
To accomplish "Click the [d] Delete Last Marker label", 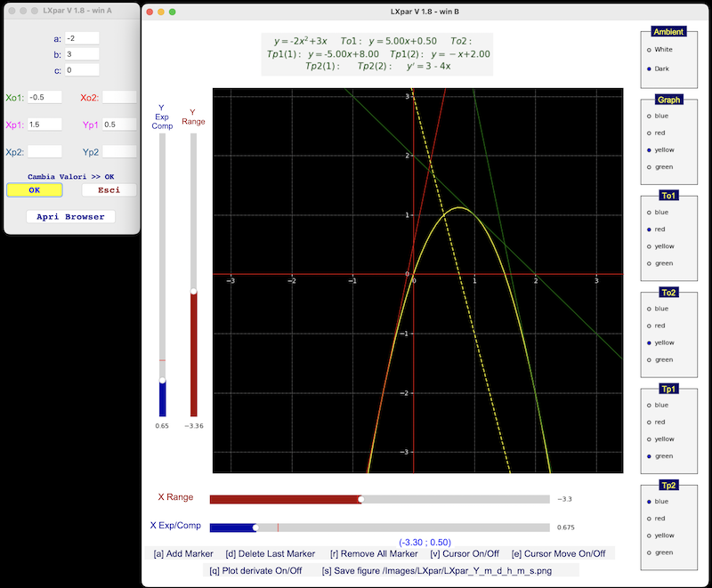I will [271, 554].
